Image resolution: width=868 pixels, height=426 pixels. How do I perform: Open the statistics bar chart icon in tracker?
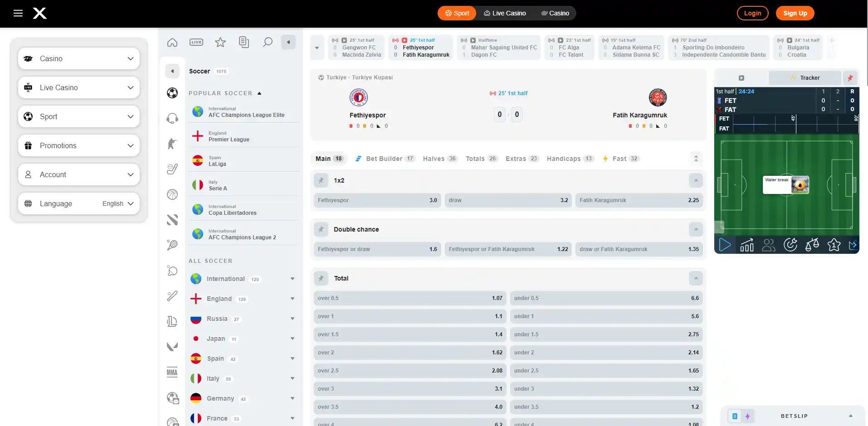pos(747,245)
